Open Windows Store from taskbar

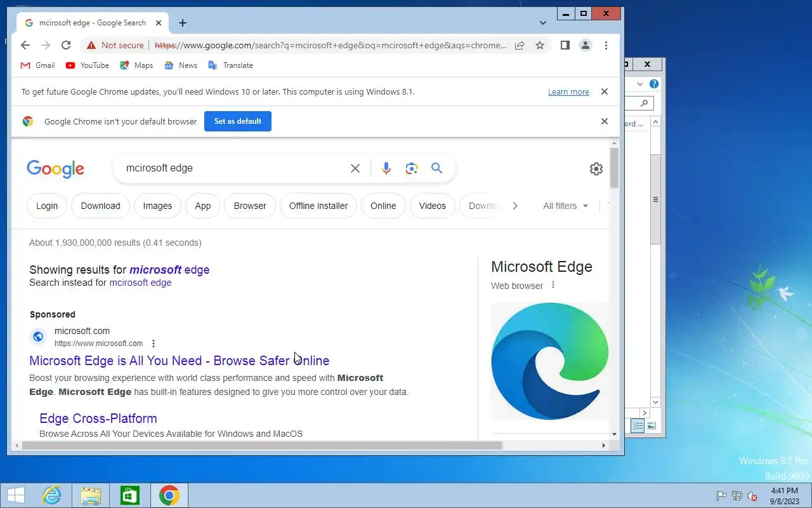pyautogui.click(x=130, y=495)
